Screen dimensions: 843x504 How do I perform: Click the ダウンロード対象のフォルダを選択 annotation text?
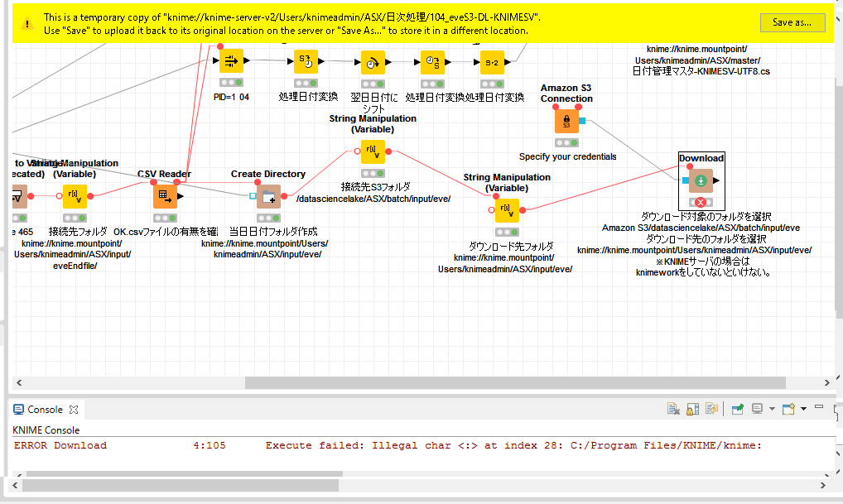coord(706,217)
